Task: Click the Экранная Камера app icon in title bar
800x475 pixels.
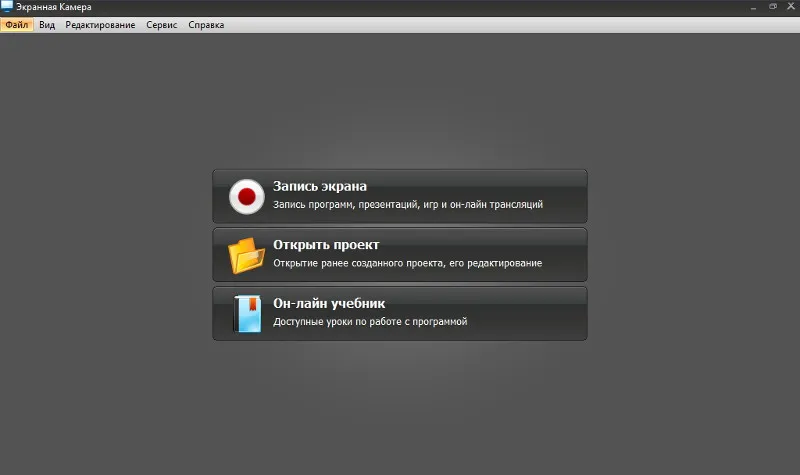Action: 7,6
